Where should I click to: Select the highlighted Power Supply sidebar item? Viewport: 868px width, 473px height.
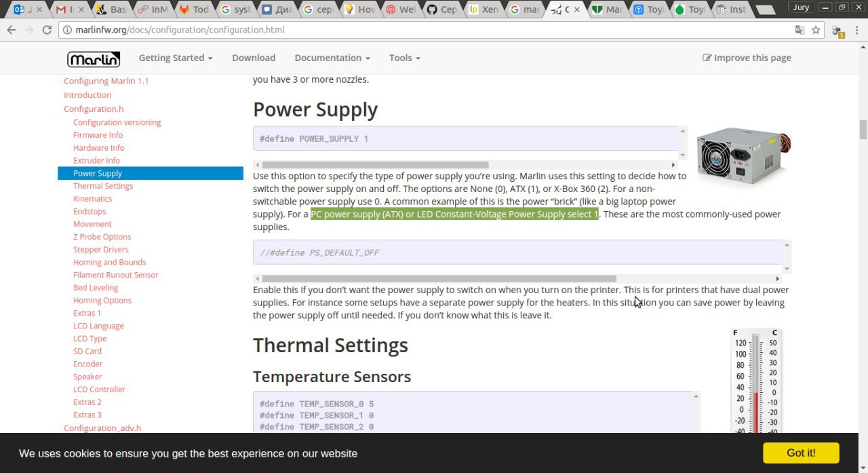tap(151, 173)
